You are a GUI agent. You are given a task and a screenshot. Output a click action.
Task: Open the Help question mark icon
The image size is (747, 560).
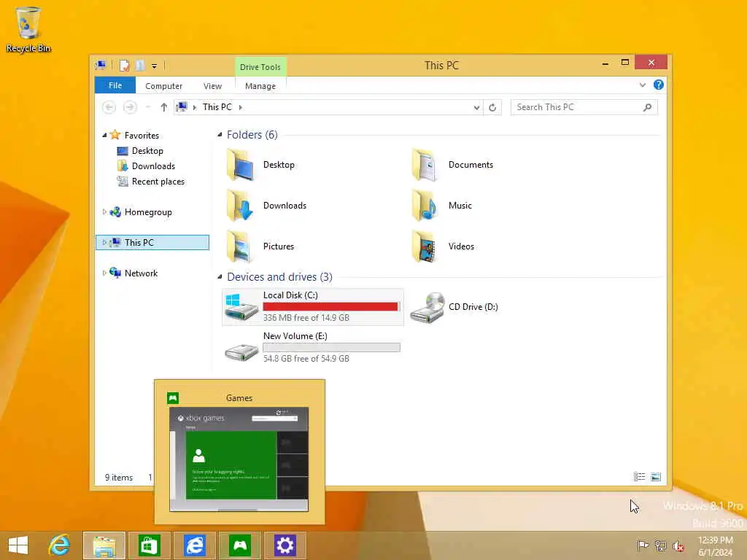tap(659, 85)
